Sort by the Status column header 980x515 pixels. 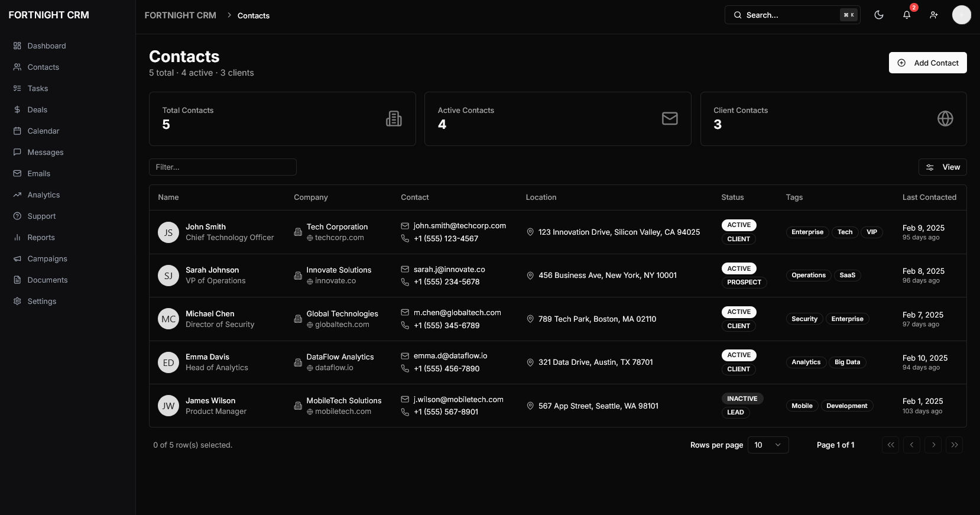[732, 197]
